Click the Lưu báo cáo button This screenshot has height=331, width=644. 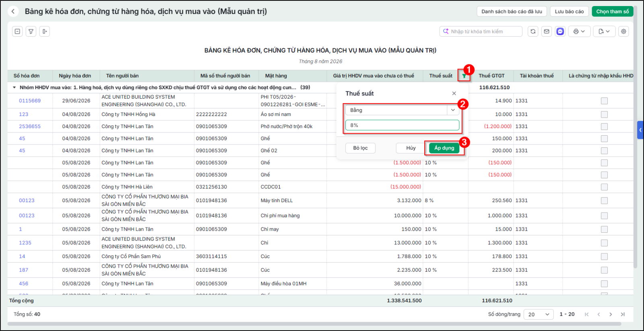pyautogui.click(x=569, y=11)
